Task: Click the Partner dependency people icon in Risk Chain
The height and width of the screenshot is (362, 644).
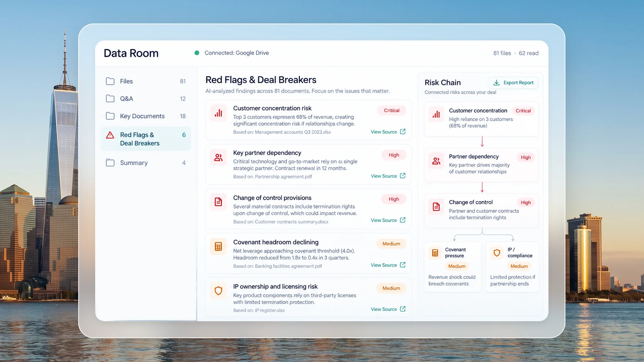Action: [436, 161]
